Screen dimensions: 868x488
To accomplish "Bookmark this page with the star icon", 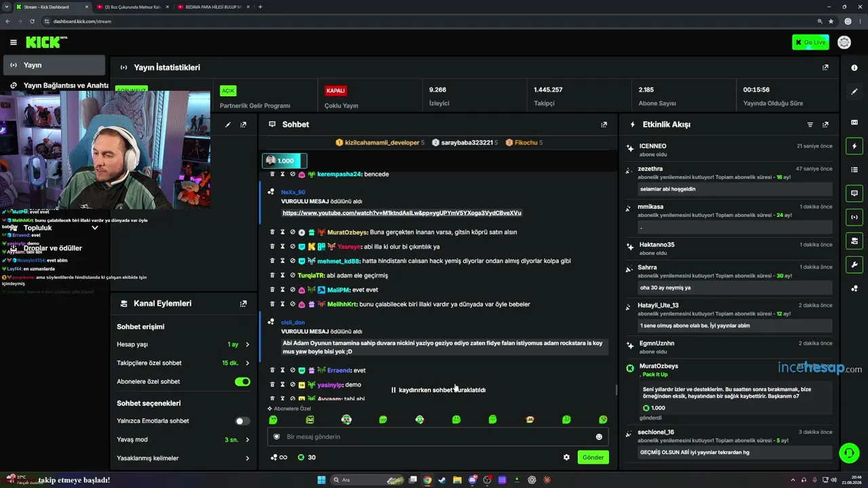I will point(831,21).
